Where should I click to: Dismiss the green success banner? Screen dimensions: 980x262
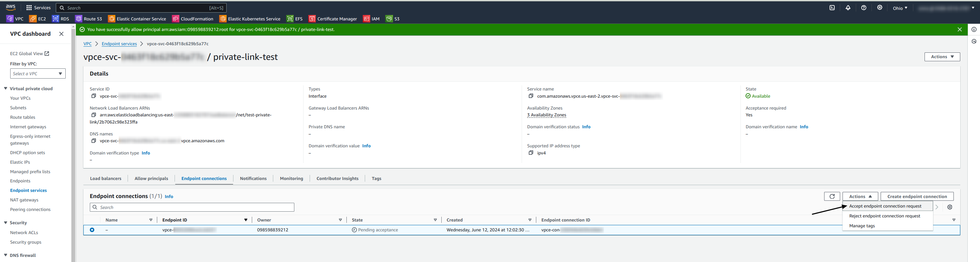tap(960, 30)
